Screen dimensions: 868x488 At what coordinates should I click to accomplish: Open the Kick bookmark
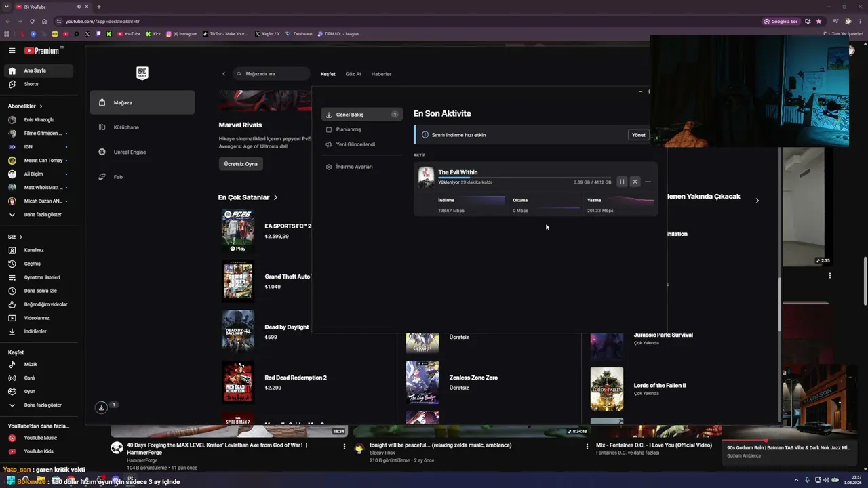[153, 34]
